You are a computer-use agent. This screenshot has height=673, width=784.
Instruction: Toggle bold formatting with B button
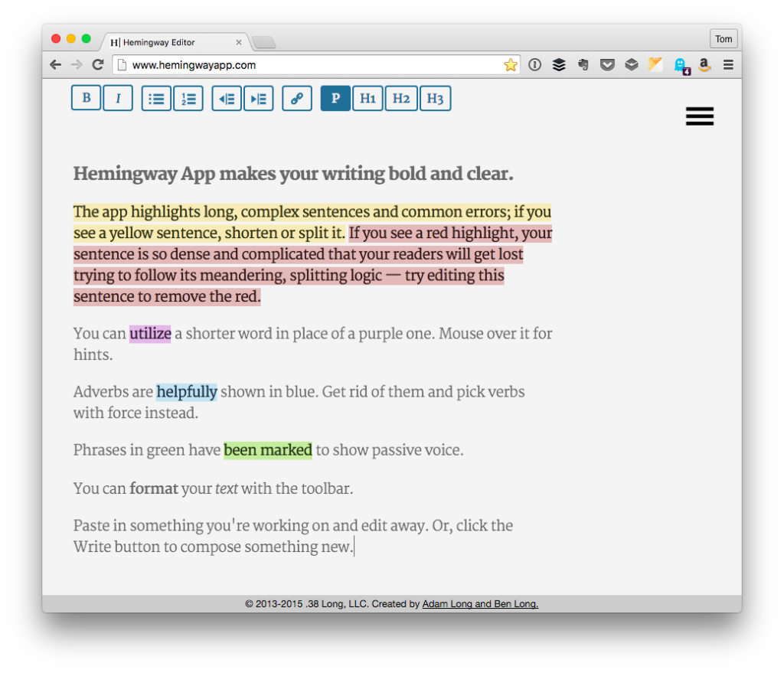pyautogui.click(x=86, y=98)
